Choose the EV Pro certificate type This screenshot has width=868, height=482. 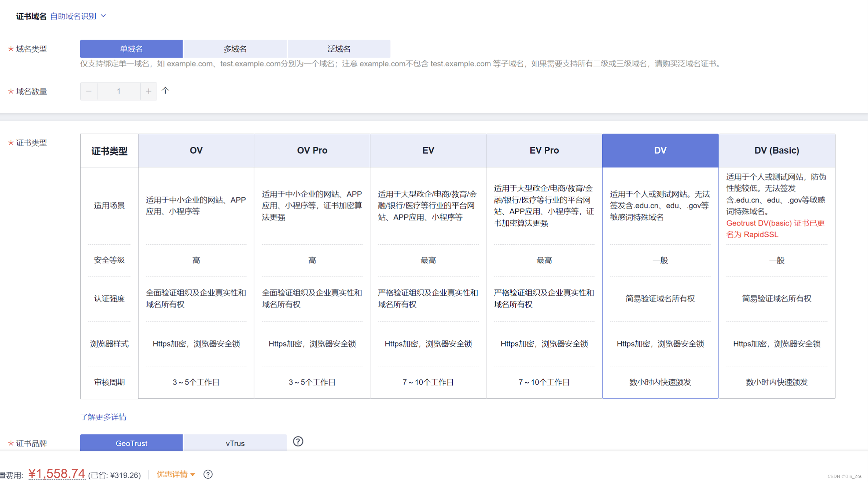pos(544,150)
